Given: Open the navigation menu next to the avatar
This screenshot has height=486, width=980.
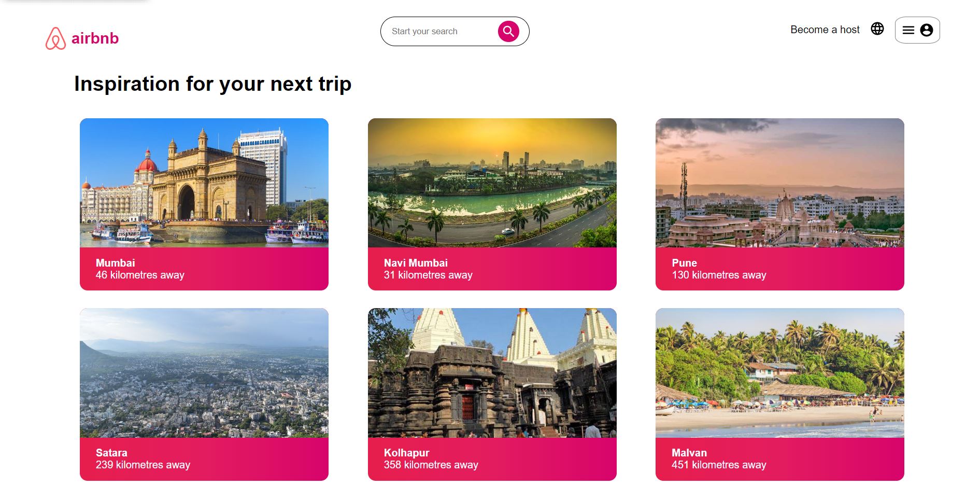Looking at the screenshot, I should pyautogui.click(x=908, y=30).
